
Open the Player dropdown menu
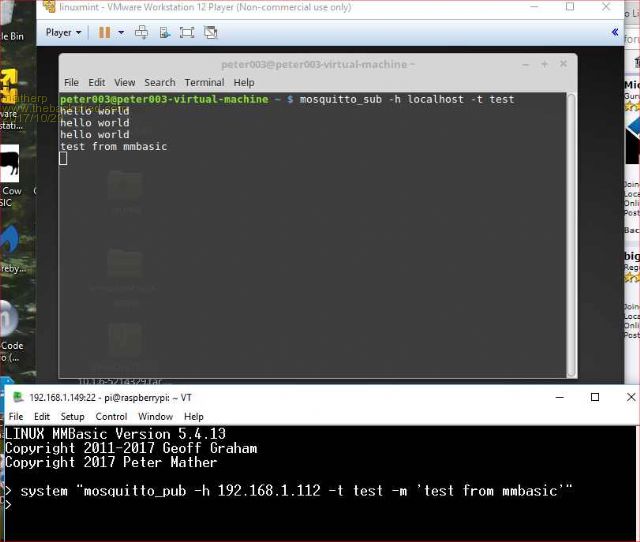click(x=62, y=32)
